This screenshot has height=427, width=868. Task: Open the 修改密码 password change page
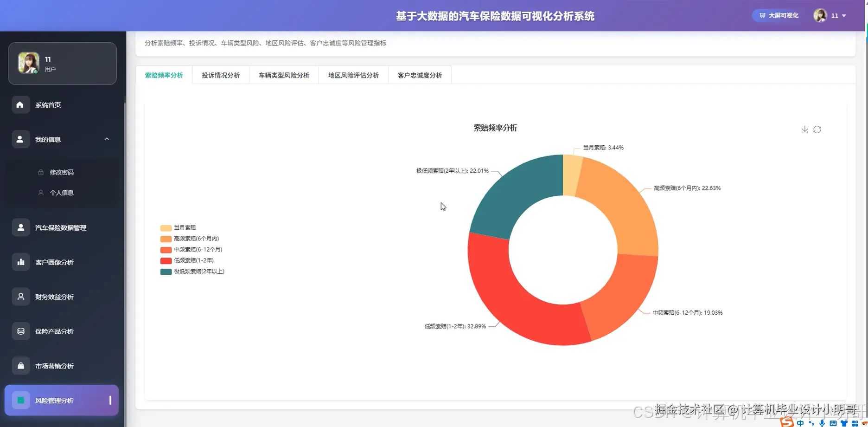tap(62, 172)
